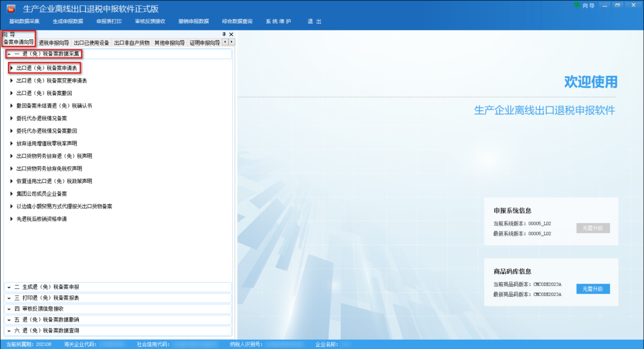This screenshot has width=644, height=349.
Task: Click the 退出 menu item
Action: [x=314, y=21]
